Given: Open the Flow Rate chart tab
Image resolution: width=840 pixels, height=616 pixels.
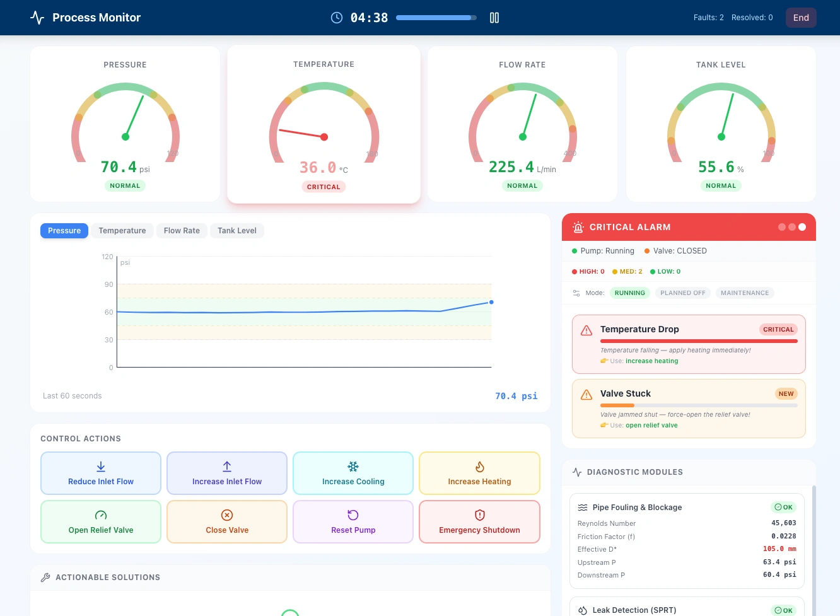Looking at the screenshot, I should pyautogui.click(x=182, y=231).
